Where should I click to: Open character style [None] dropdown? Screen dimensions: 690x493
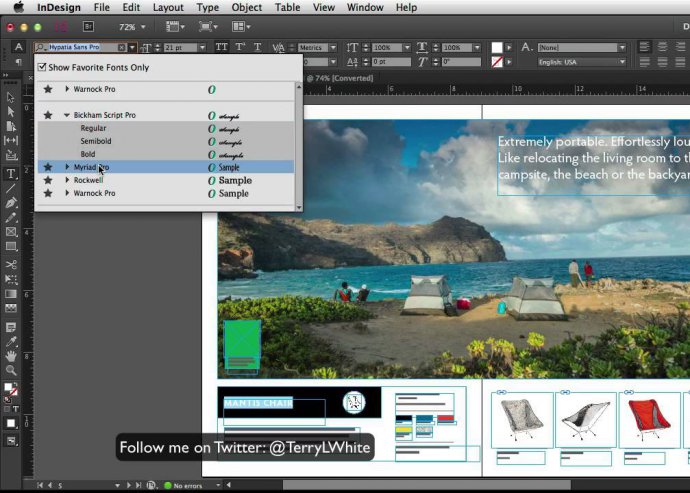(x=622, y=47)
